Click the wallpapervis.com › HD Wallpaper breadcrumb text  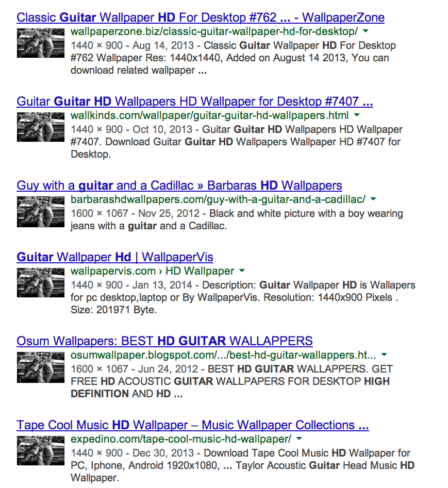[152, 271]
